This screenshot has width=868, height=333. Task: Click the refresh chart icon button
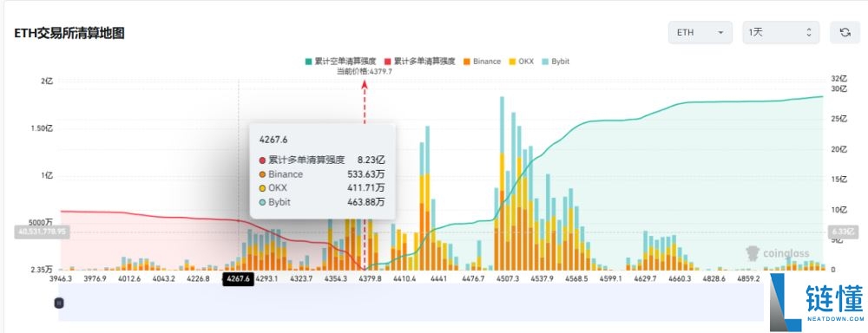845,33
